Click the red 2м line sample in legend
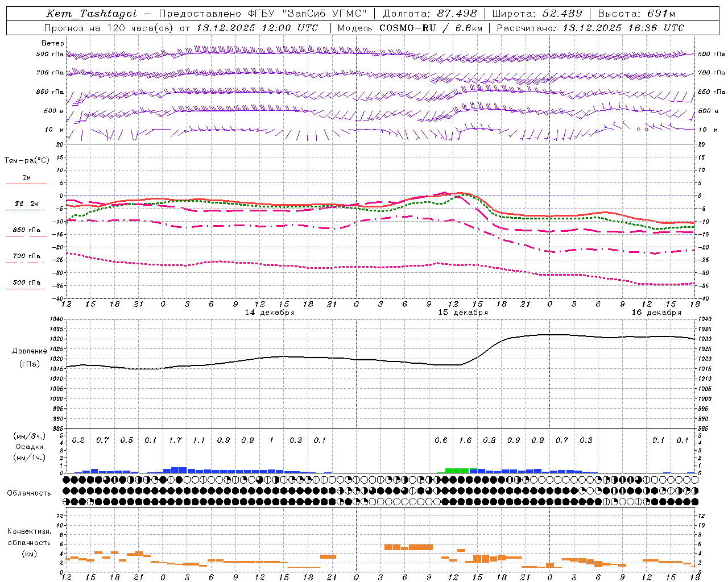Image resolution: width=728 pixels, height=582 pixels. [x=26, y=184]
